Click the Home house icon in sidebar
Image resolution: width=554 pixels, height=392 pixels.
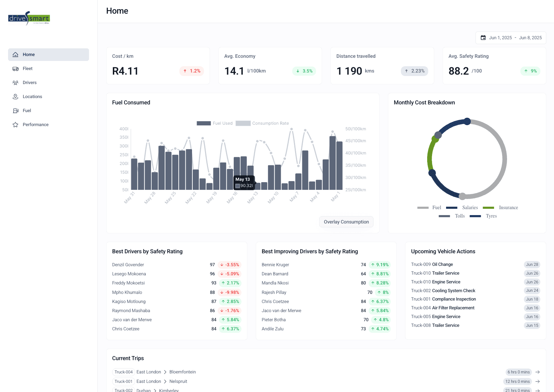pyautogui.click(x=15, y=55)
